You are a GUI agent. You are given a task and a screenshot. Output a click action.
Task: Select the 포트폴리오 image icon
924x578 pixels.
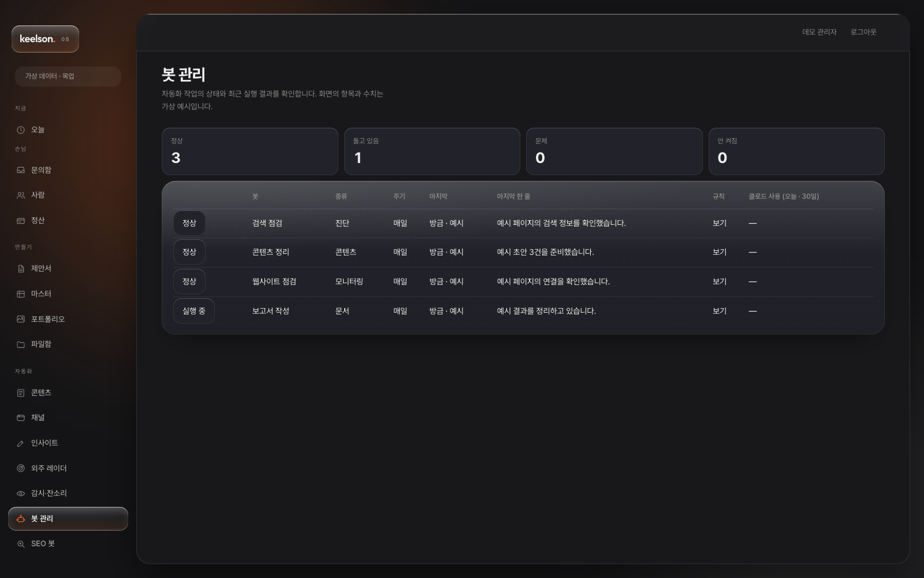pyautogui.click(x=21, y=319)
